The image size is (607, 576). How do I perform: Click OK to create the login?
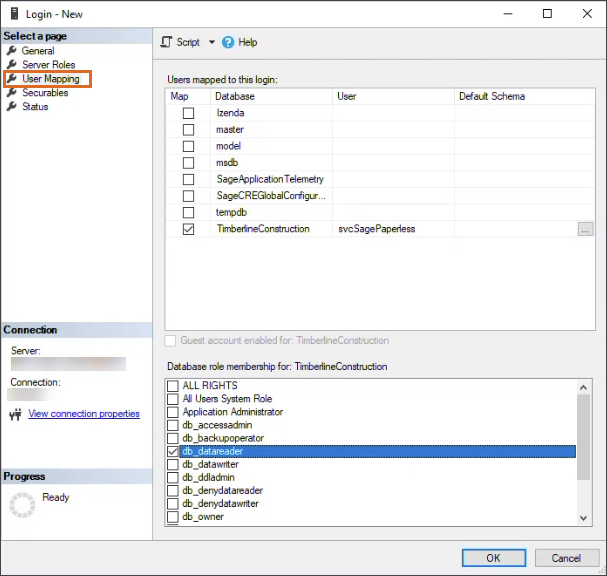(x=494, y=558)
